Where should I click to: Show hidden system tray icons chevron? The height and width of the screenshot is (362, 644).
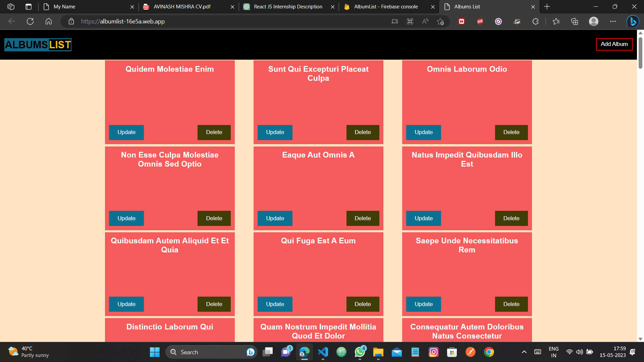(524, 352)
